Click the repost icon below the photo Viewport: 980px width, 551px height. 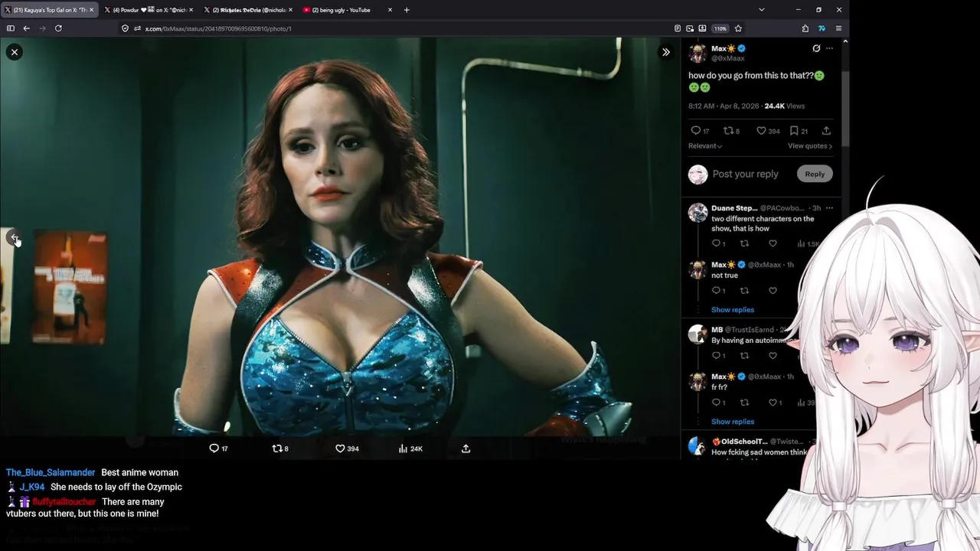click(277, 448)
